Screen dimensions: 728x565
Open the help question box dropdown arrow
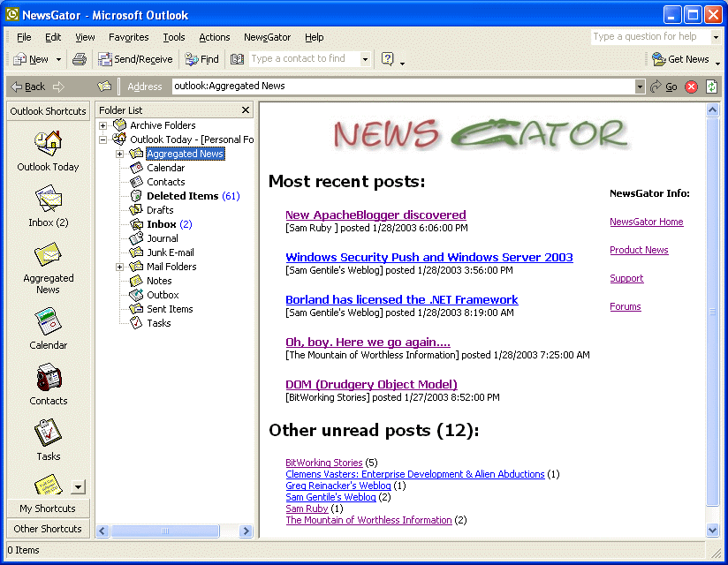coord(716,37)
